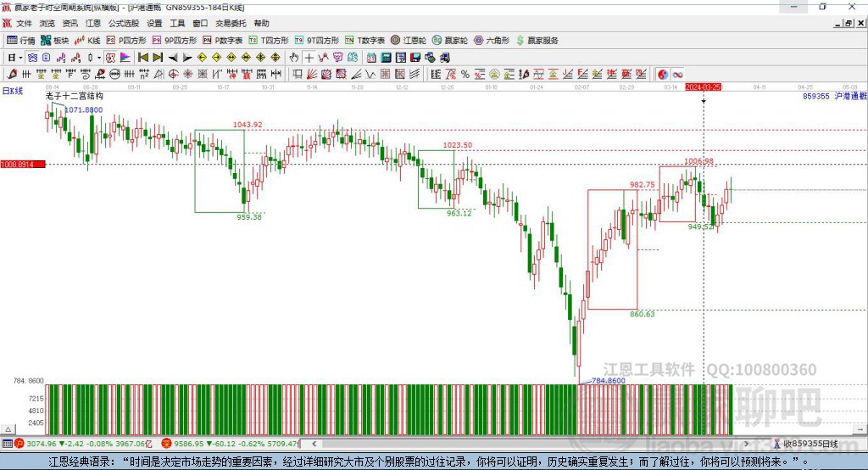Select the n² time-cycle tool
Viewport: 868px width, 470px height.
tap(144, 75)
